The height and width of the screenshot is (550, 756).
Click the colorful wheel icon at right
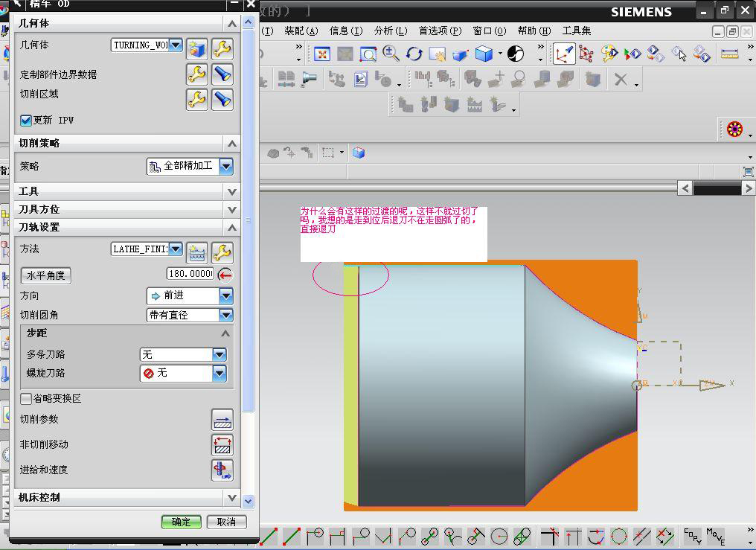coord(734,129)
